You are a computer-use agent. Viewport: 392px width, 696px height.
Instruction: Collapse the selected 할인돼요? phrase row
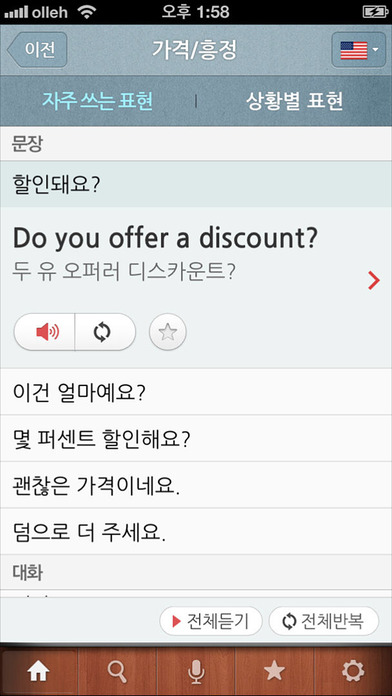coord(196,184)
